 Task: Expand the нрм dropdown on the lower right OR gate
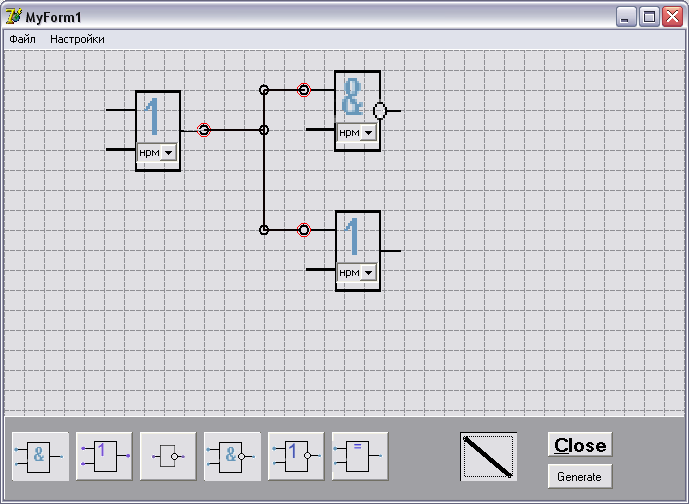click(369, 272)
